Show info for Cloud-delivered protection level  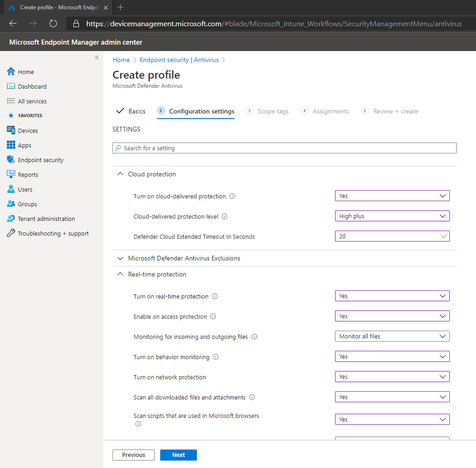(224, 216)
